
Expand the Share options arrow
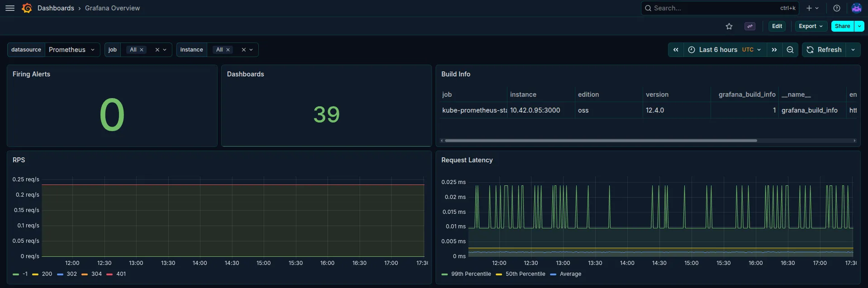click(859, 26)
